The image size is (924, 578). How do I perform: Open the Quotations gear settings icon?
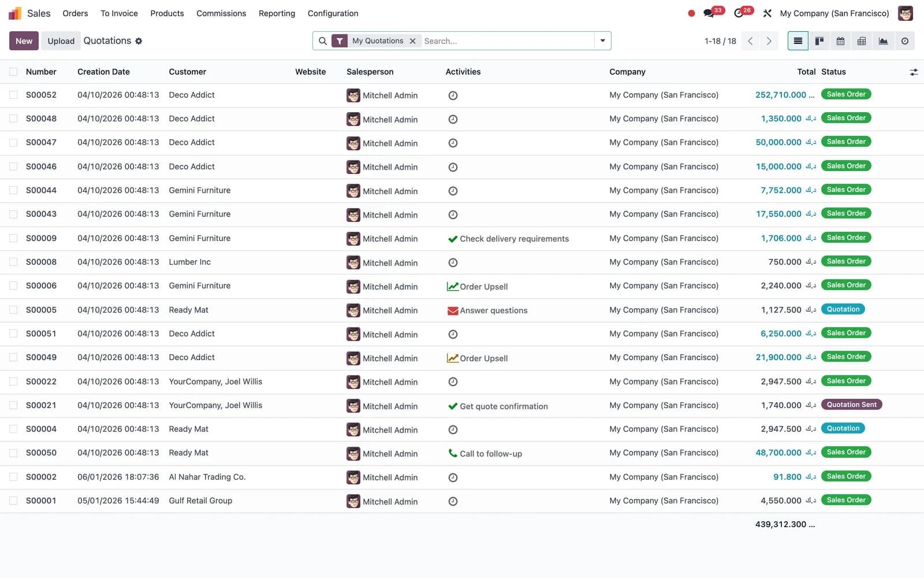pos(139,41)
